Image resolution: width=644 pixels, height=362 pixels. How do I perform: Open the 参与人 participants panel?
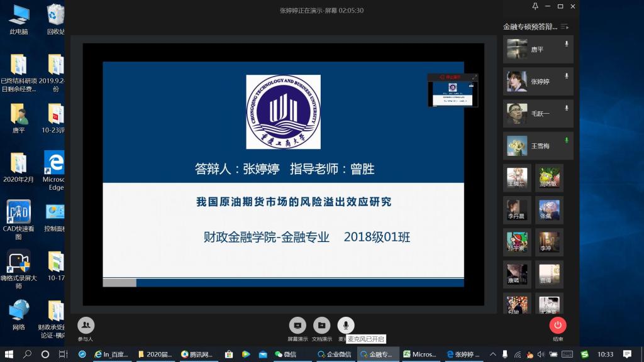pos(86,325)
